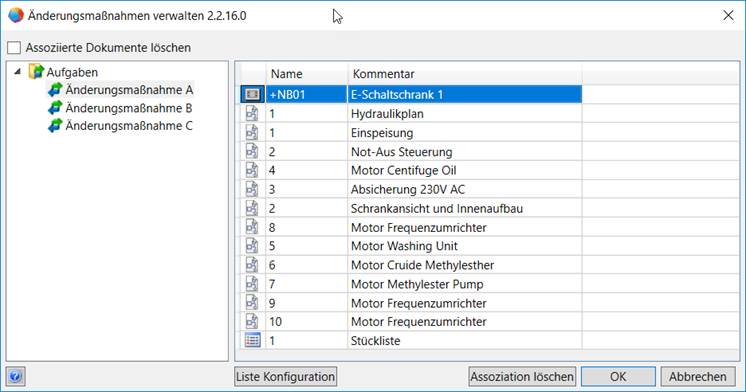Image resolution: width=746 pixels, height=392 pixels.
Task: Confirm with the OK button
Action: click(618, 376)
